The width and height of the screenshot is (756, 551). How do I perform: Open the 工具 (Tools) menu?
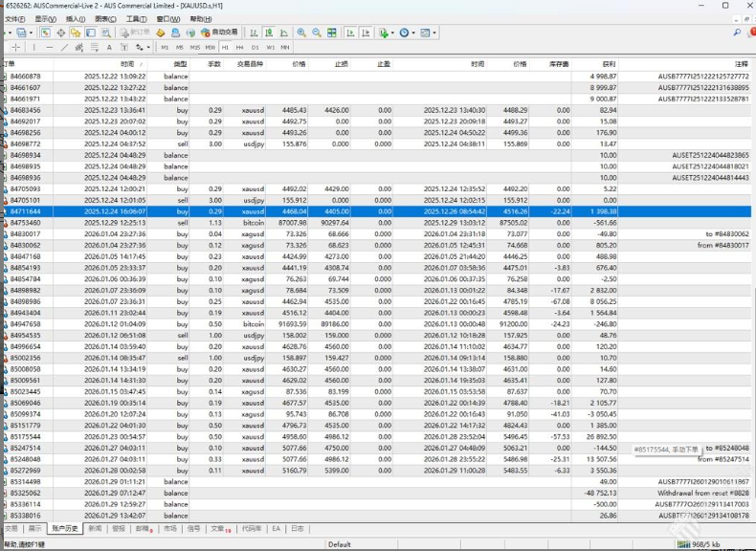(x=137, y=18)
